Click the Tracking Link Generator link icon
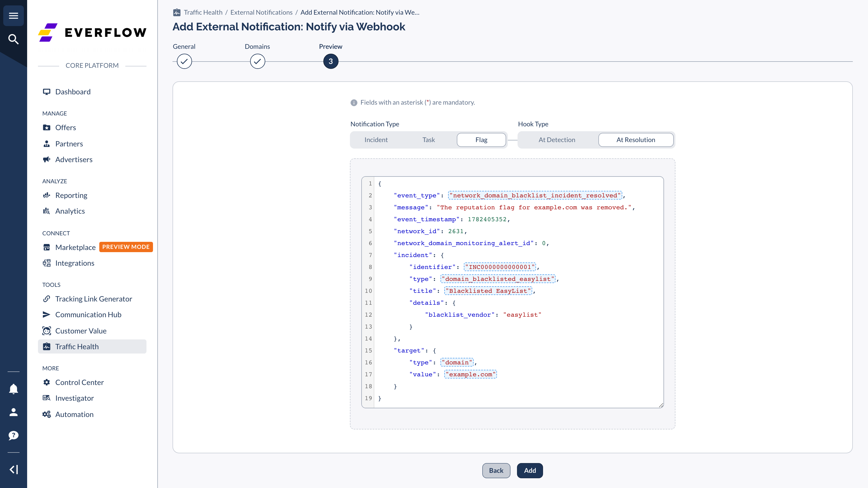The width and height of the screenshot is (868, 488). (x=46, y=299)
